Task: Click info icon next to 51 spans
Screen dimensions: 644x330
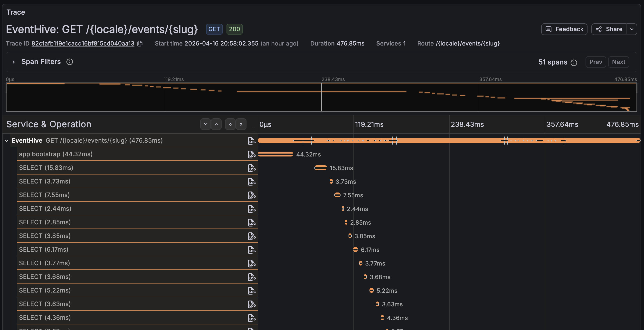Action: (x=574, y=63)
